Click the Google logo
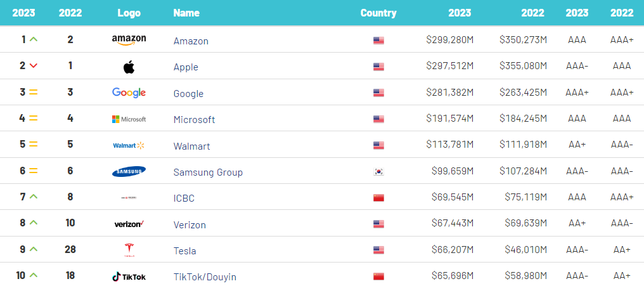The width and height of the screenshot is (644, 286). tap(129, 93)
